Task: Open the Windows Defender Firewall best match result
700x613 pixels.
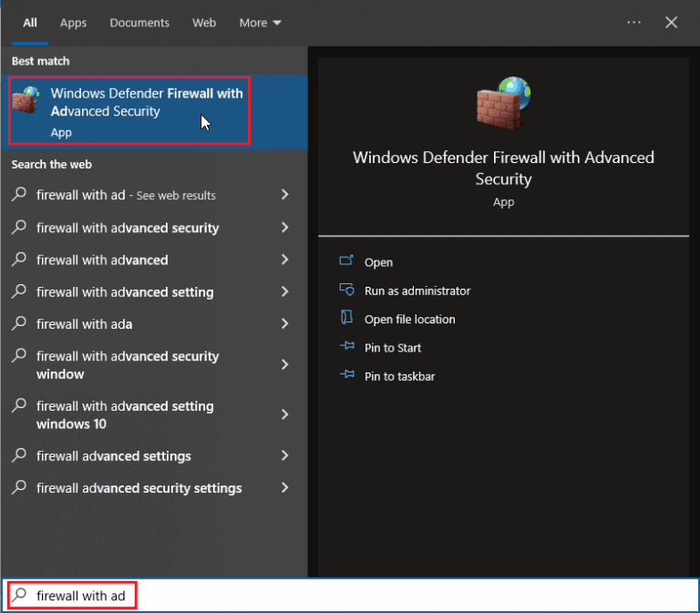Action: tap(154, 111)
